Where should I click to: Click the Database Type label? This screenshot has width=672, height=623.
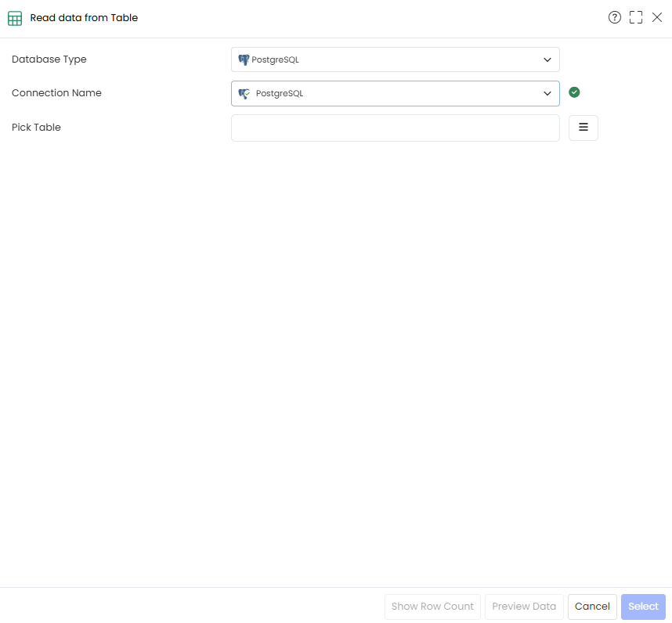tap(49, 59)
